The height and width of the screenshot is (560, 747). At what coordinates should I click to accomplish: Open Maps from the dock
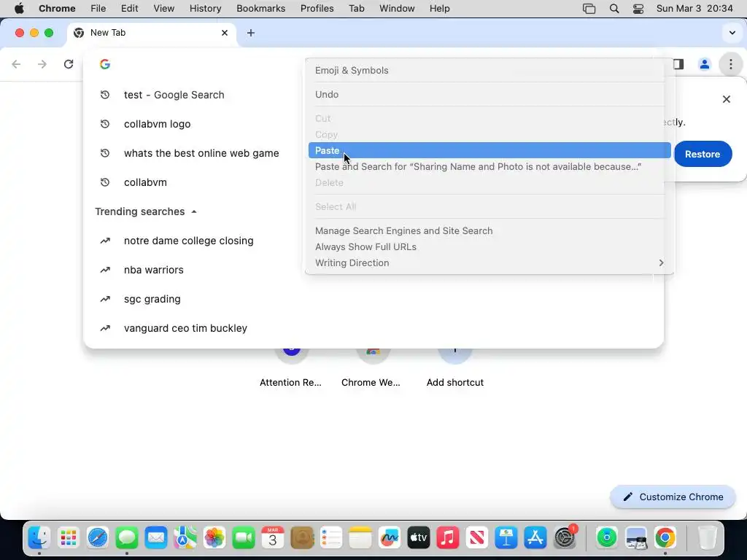(x=185, y=537)
